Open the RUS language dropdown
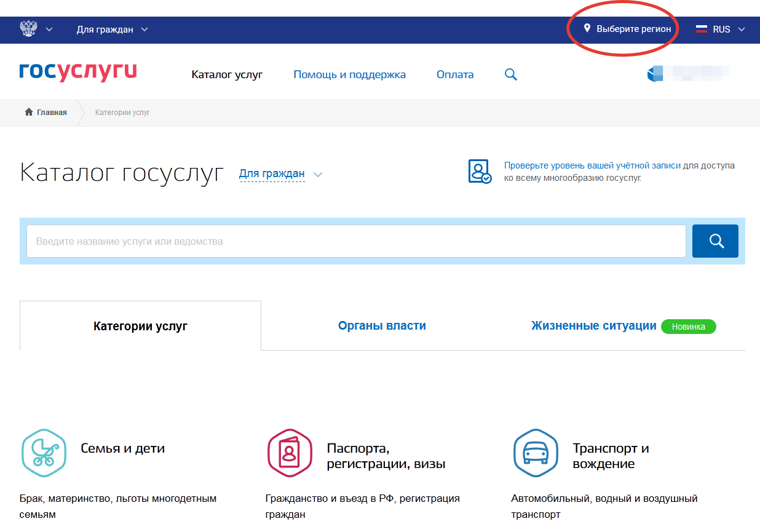 [720, 29]
